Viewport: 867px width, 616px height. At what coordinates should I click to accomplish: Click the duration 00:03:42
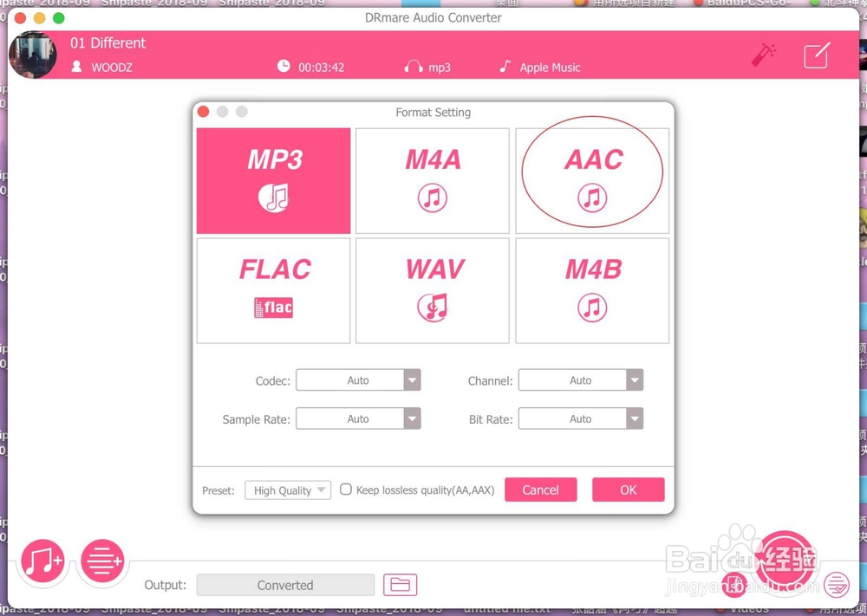point(322,68)
